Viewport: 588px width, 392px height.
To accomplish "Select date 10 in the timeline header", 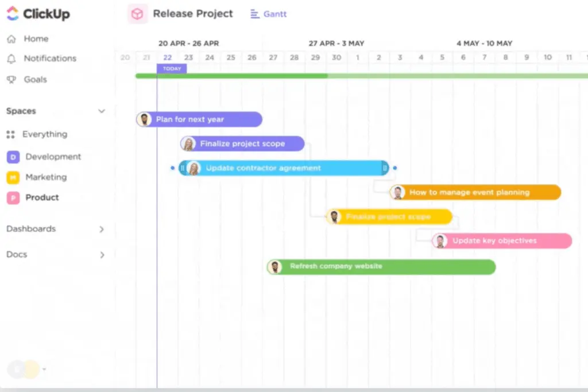I will click(x=547, y=57).
